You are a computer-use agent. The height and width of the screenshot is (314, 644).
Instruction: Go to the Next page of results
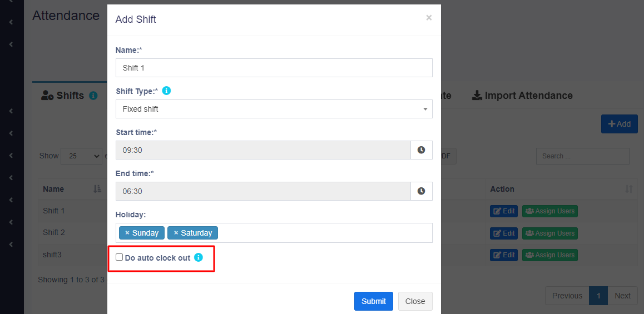pos(622,296)
